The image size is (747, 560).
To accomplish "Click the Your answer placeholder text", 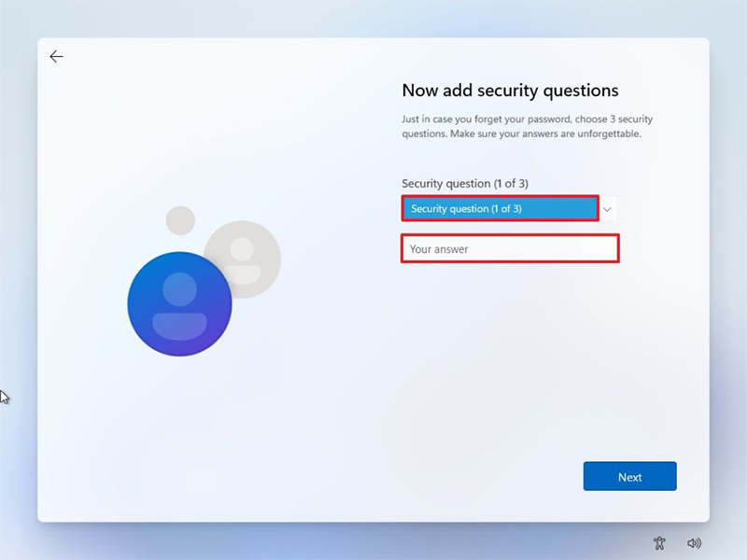I will coord(439,249).
